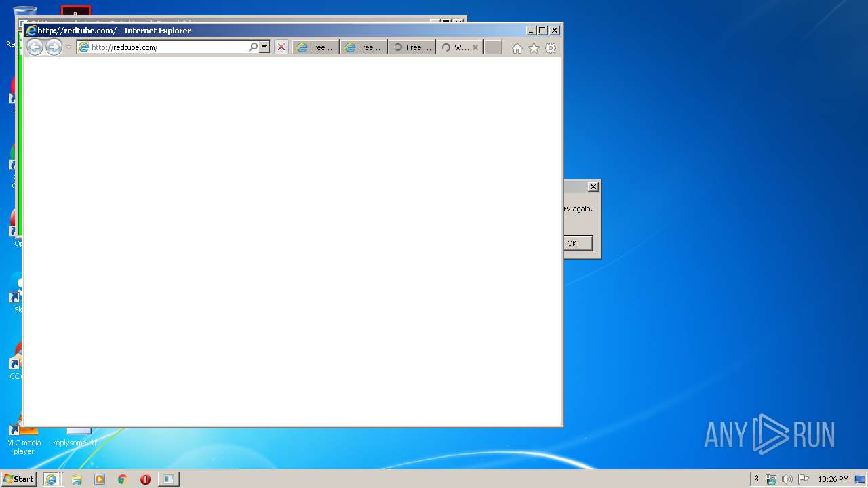
Task: Open Opera from the taskbar
Action: [145, 479]
